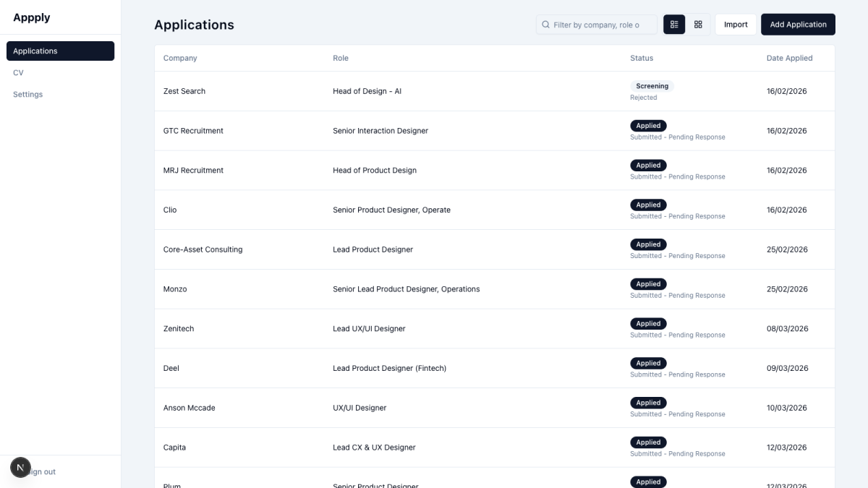Click the Screening status badge for Zest Search
The width and height of the screenshot is (868, 488).
tap(652, 86)
